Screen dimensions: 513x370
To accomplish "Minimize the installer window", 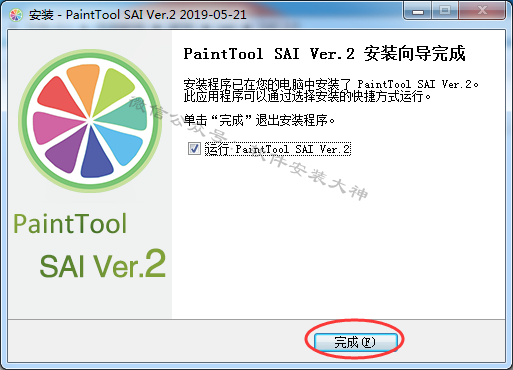I will [x=418, y=11].
